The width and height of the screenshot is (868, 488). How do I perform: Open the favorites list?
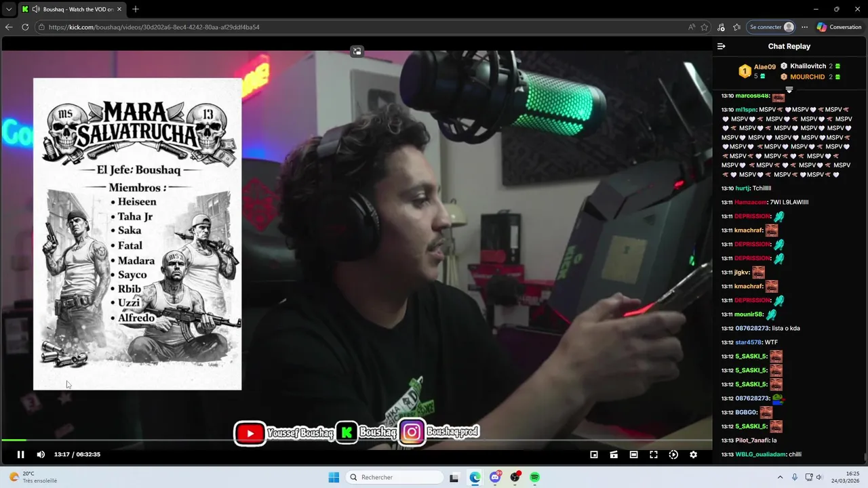736,27
